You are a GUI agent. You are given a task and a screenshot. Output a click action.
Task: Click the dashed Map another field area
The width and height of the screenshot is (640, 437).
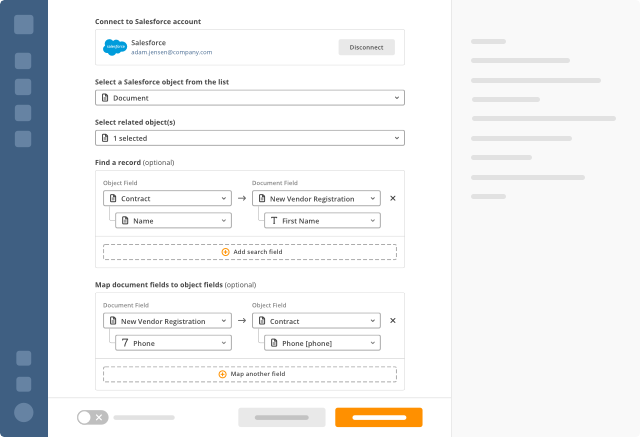tap(250, 374)
